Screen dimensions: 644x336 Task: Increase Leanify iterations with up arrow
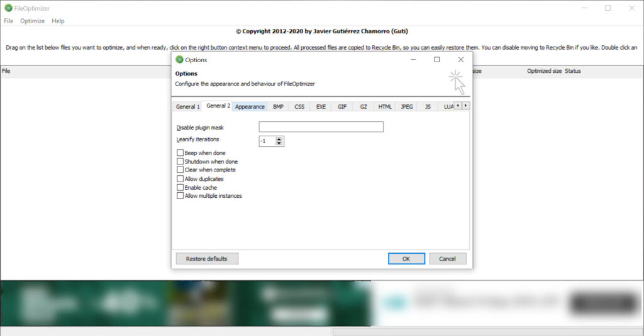(x=279, y=139)
